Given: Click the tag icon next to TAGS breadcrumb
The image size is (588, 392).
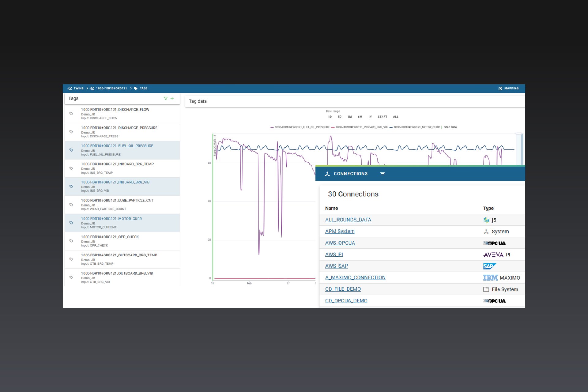Looking at the screenshot, I should (x=136, y=88).
